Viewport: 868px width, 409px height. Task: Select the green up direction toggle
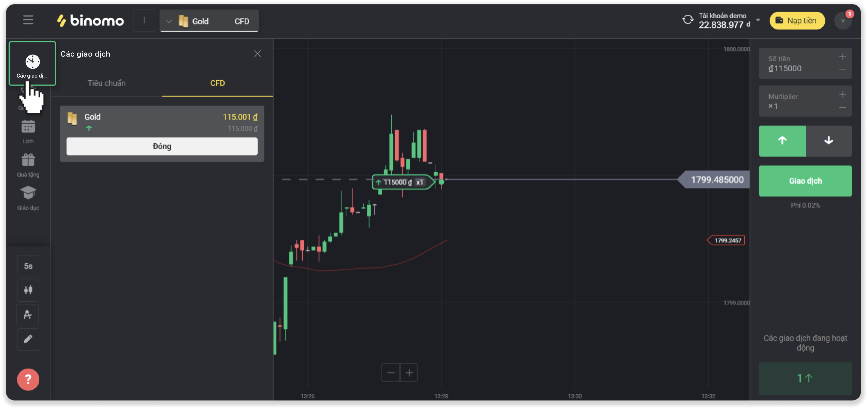point(782,141)
